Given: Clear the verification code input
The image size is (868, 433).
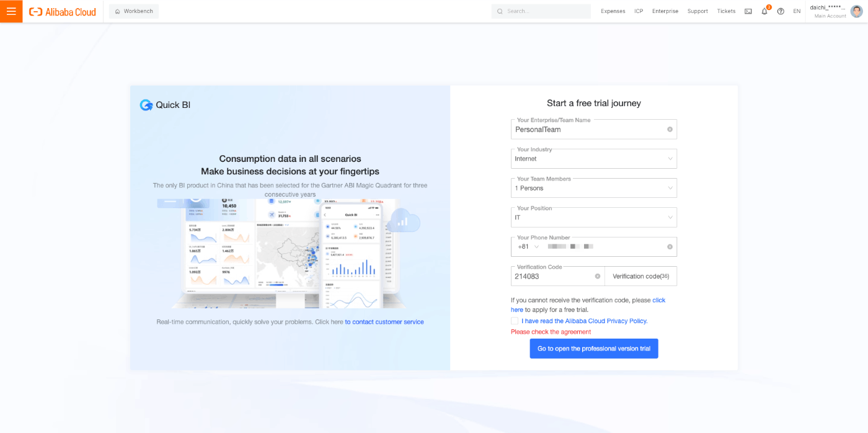Looking at the screenshot, I should [x=598, y=277].
